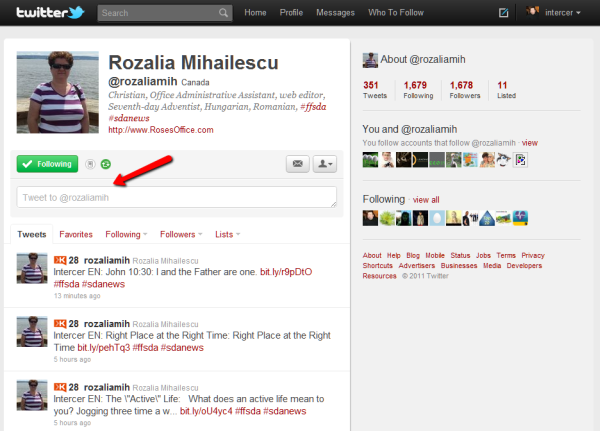
Task: Open the Shortcuts footer link
Action: point(378,266)
